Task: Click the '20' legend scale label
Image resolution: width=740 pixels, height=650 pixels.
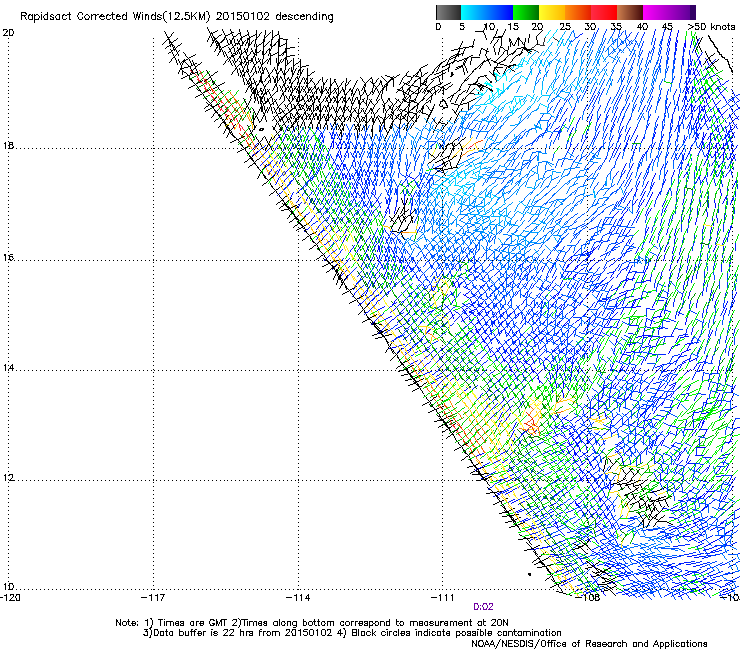Action: coord(537,26)
